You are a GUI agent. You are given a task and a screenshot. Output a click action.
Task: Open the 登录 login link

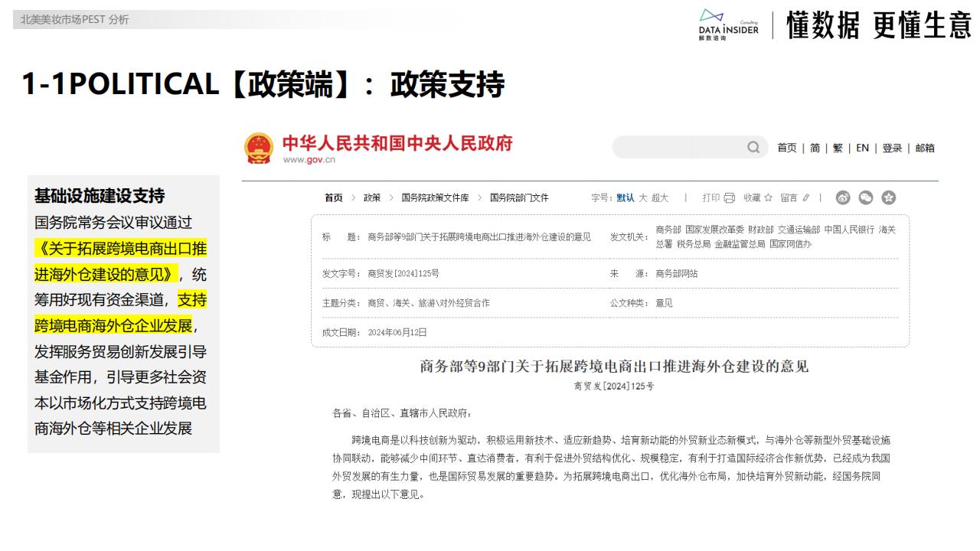pos(892,148)
